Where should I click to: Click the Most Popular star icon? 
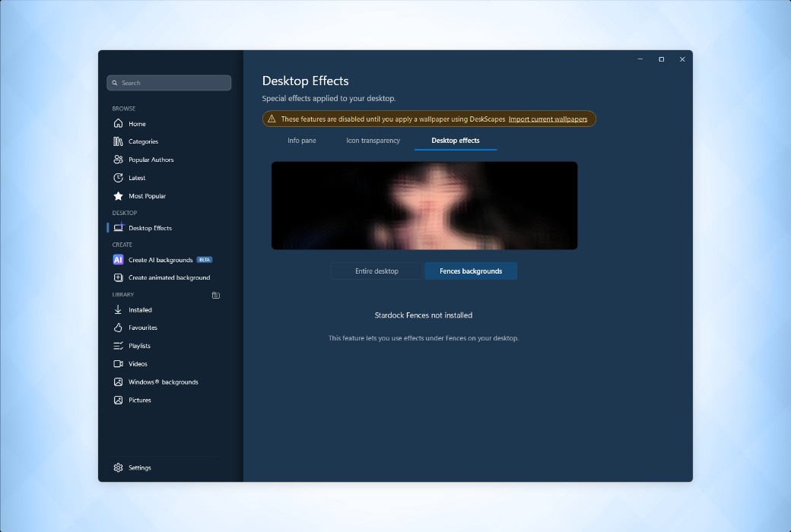[118, 196]
